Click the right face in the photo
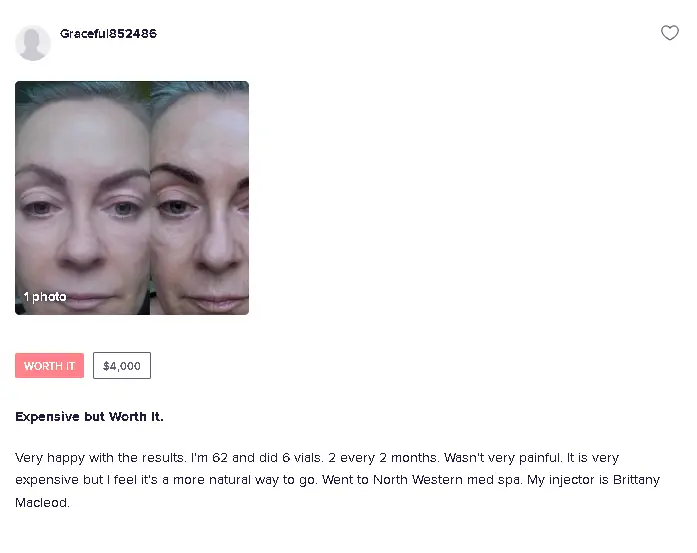Screen dimensions: 697x553 click(200, 198)
